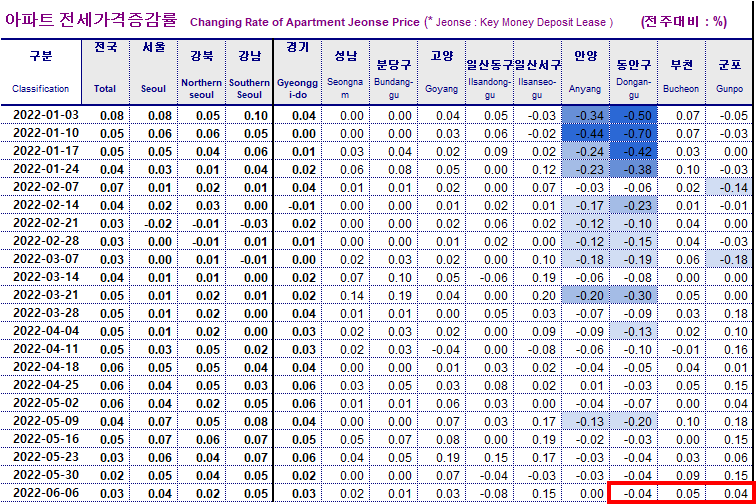Screen dimensions: 756x504
Task: Click the 2022-02-14 date row label
Action: 46,205
